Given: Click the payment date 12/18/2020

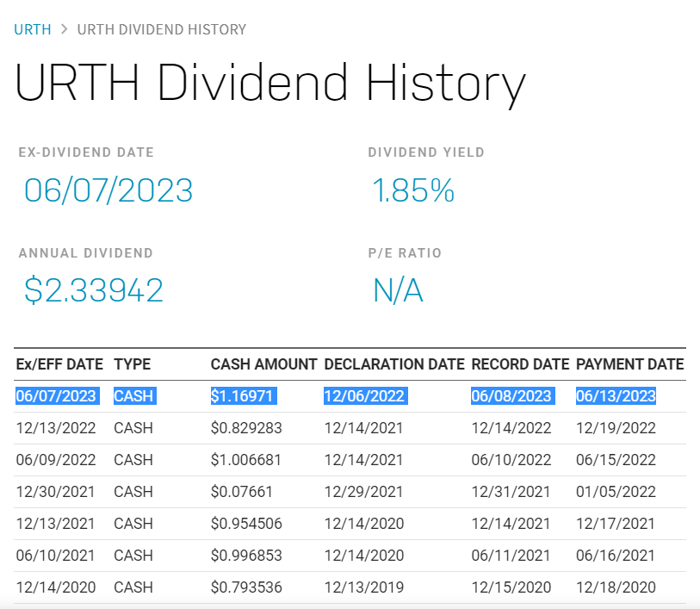Looking at the screenshot, I should click(x=616, y=587).
